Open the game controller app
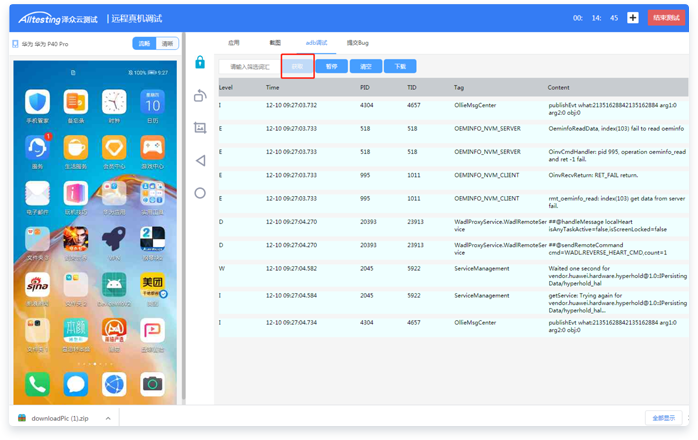This screenshot has height=440, width=698. (x=152, y=147)
